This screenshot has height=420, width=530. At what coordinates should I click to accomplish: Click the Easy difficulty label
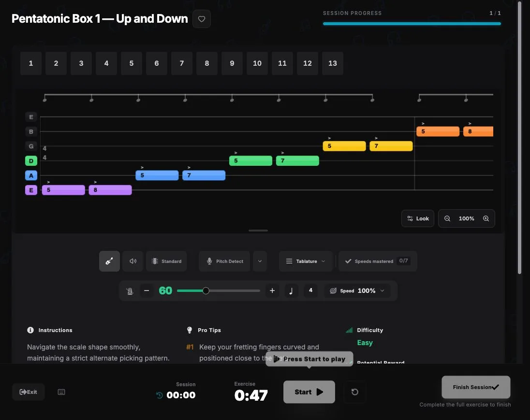pos(365,343)
